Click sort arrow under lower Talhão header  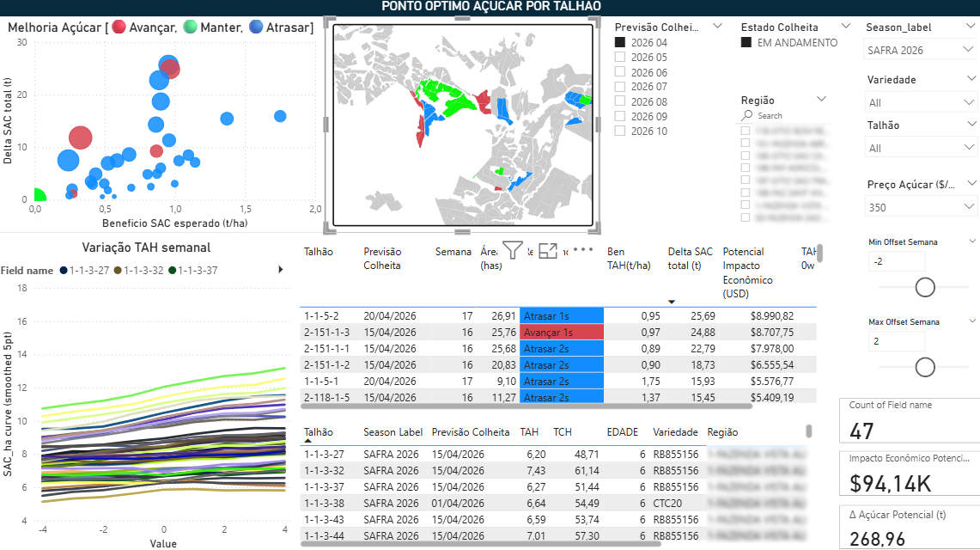[x=307, y=440]
